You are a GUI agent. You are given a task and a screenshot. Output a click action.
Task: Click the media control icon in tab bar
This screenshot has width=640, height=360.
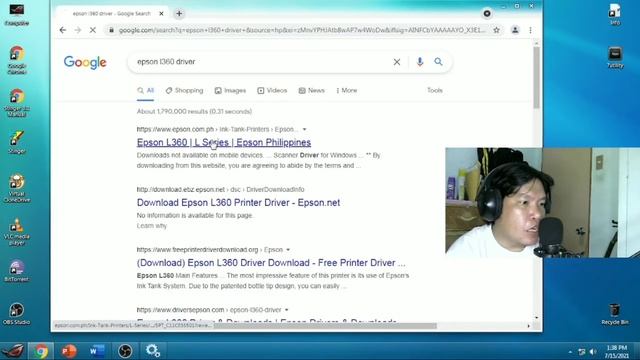point(487,13)
